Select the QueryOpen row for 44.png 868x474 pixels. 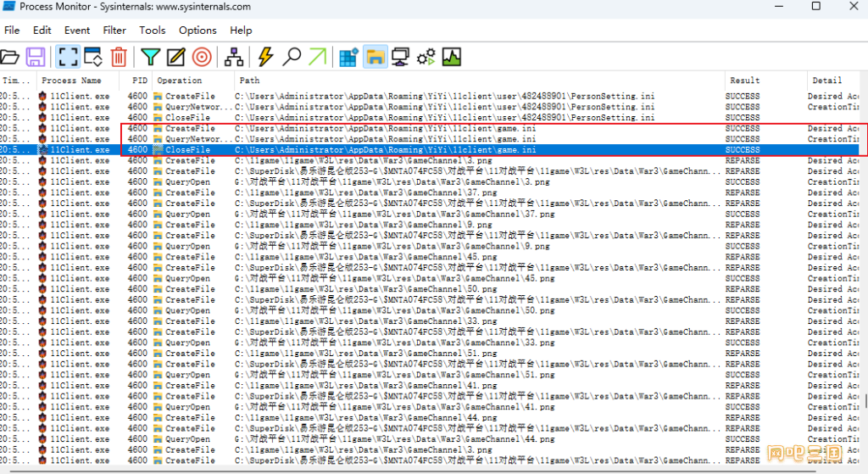(x=430, y=438)
